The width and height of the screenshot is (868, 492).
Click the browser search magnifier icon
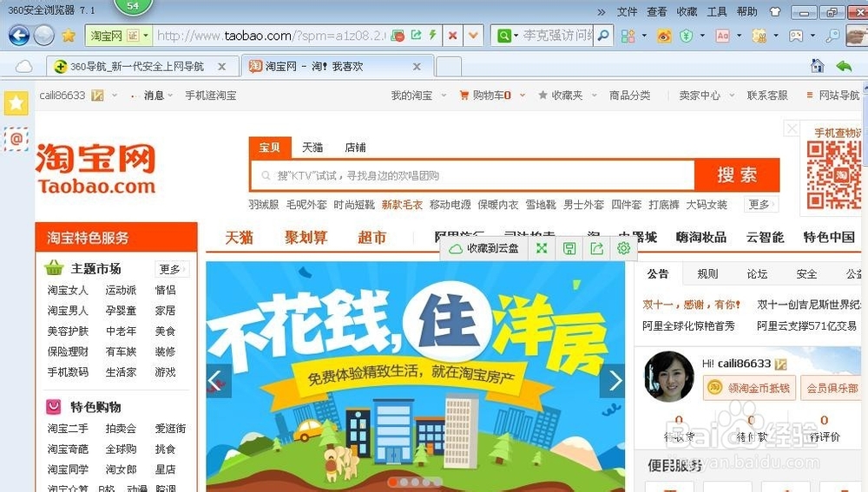click(604, 36)
